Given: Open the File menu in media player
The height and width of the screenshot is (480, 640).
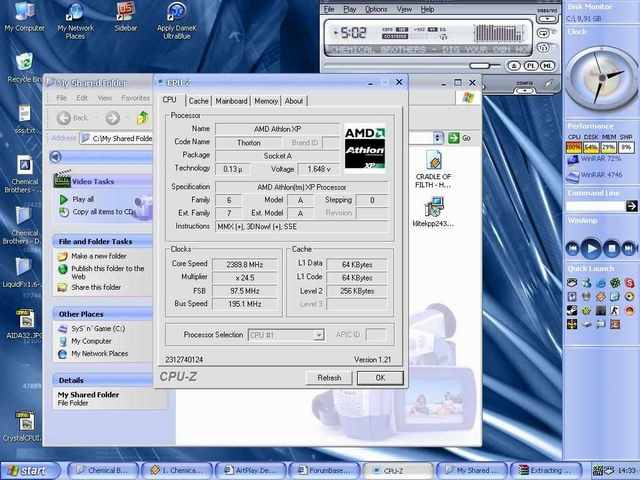Looking at the screenshot, I should point(329,9).
